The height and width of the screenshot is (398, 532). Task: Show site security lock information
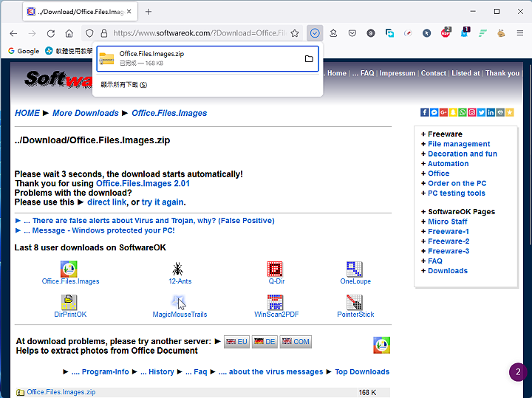coord(104,33)
